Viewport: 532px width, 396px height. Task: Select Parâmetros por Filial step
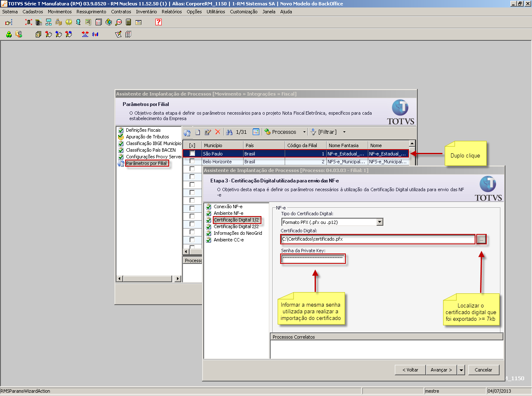tap(146, 163)
